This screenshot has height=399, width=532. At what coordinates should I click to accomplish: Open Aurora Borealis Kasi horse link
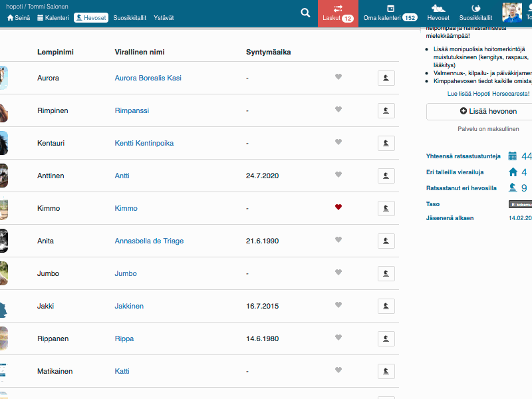click(x=148, y=78)
